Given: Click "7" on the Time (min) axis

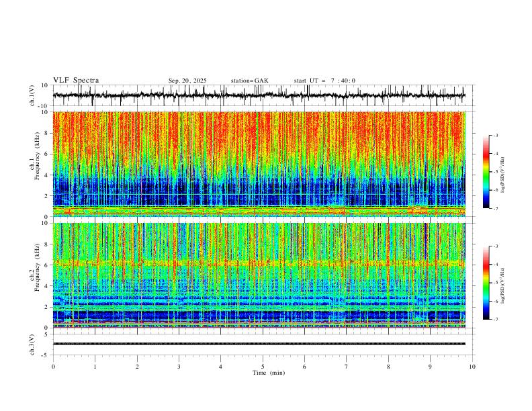Looking at the screenshot, I should click(347, 367).
